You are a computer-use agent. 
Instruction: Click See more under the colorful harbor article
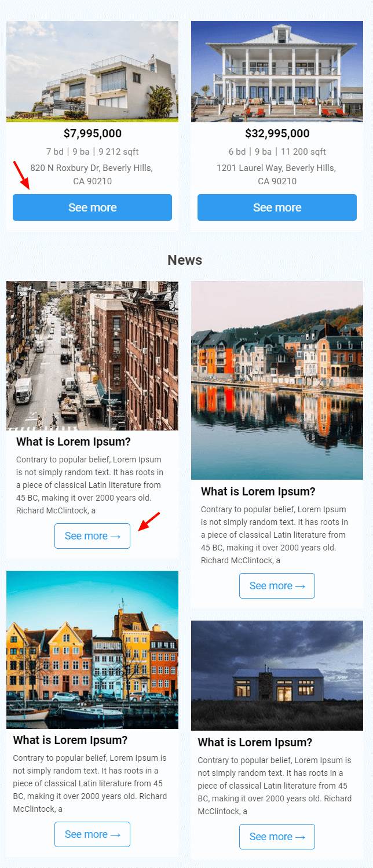[92, 834]
